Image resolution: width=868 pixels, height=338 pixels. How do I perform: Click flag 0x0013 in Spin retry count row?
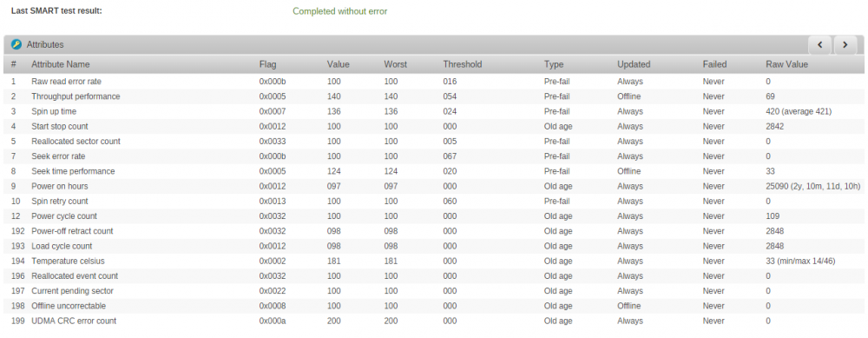pyautogui.click(x=273, y=201)
